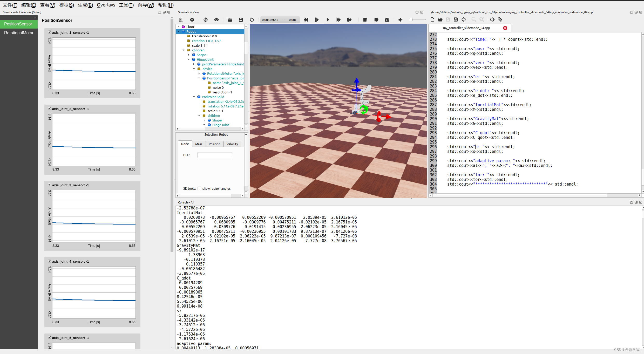Expand the Floor node in the scene tree
The height and width of the screenshot is (354, 644).
178,27
